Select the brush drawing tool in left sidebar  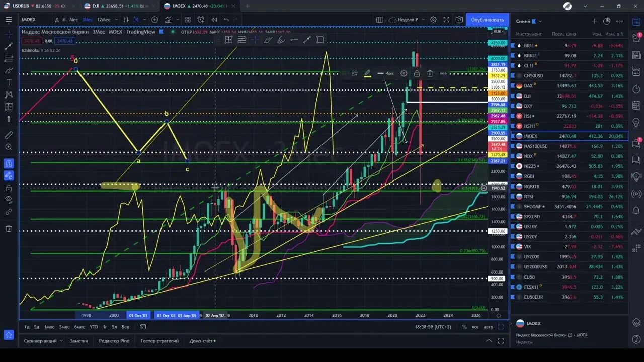pos(9,70)
